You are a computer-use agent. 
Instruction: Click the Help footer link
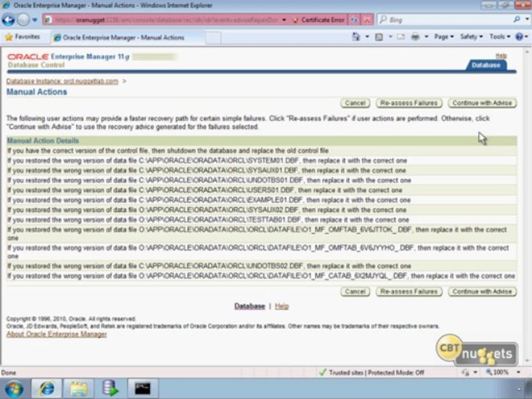click(282, 306)
